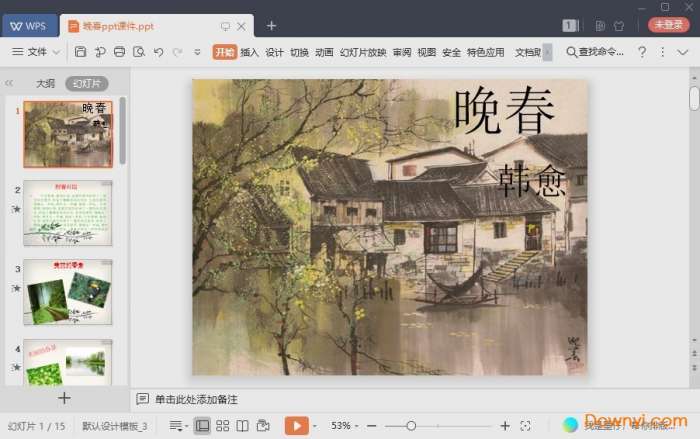Save the presentation with save icon

[x=80, y=52]
